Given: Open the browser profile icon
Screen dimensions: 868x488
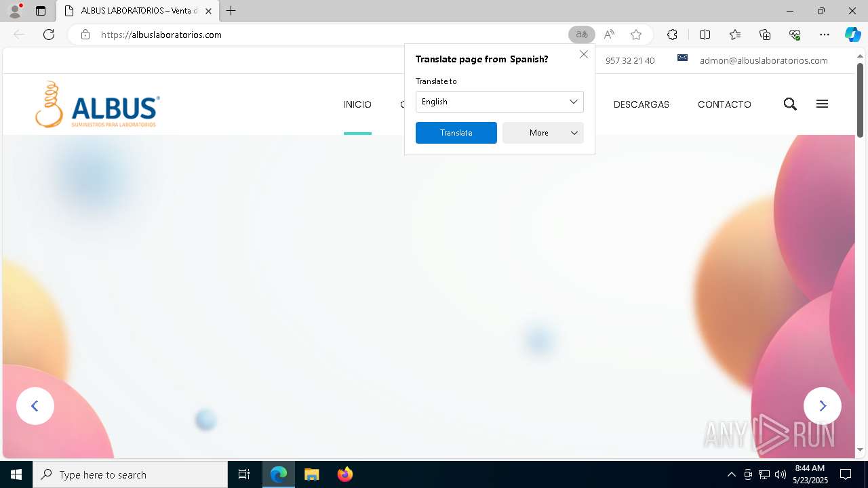Looking at the screenshot, I should pyautogui.click(x=15, y=11).
